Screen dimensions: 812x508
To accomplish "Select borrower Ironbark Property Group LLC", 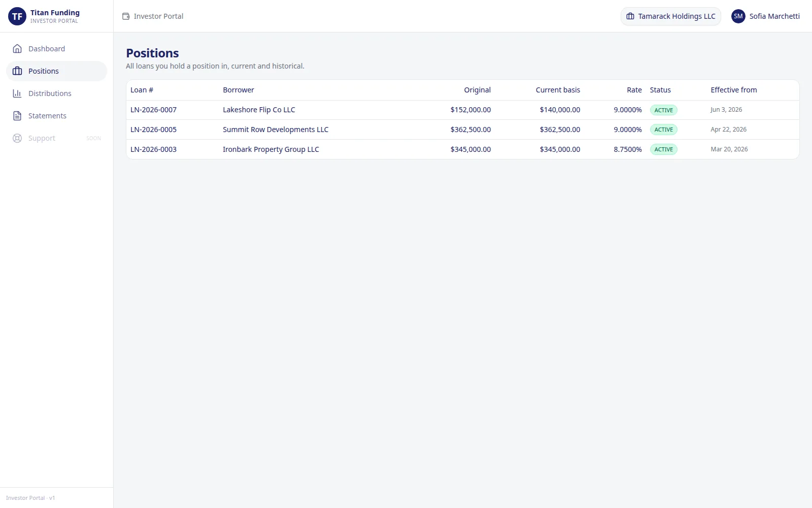I will pyautogui.click(x=271, y=149).
